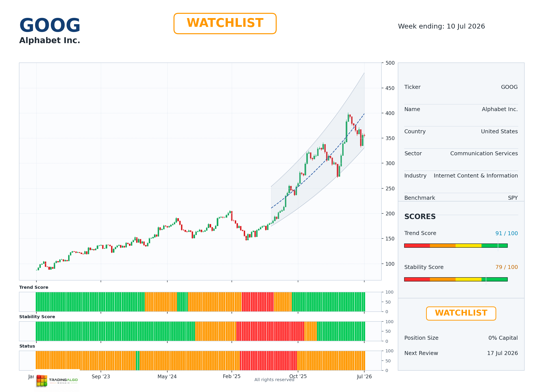549x392 pixels.
Task: Click the Status history bar chart
Action: click(x=200, y=361)
